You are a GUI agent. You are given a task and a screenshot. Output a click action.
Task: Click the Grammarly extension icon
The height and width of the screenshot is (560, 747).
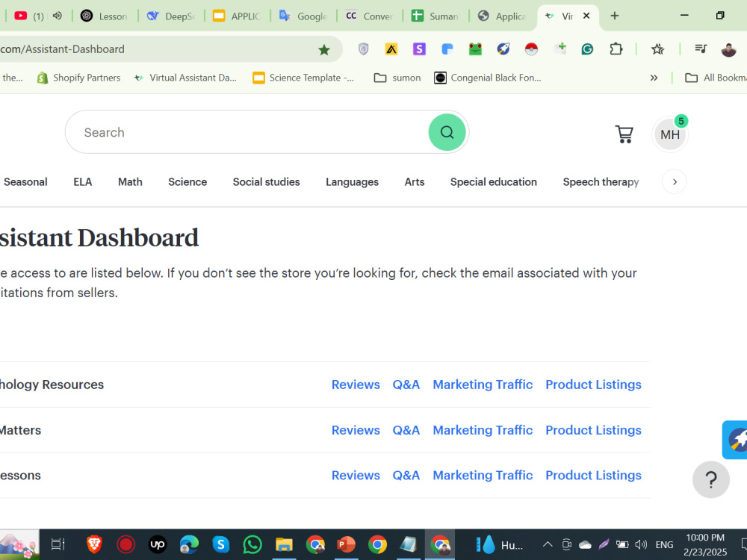point(587,49)
